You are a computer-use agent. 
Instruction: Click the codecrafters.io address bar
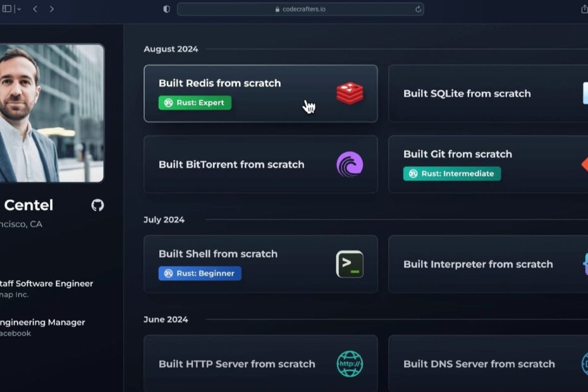(x=300, y=9)
